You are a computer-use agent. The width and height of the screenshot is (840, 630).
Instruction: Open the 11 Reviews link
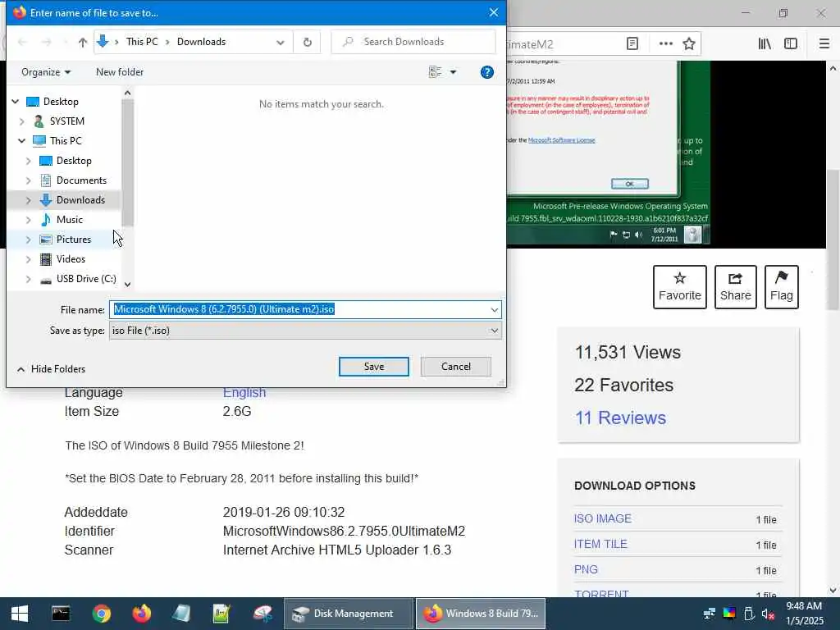(620, 418)
